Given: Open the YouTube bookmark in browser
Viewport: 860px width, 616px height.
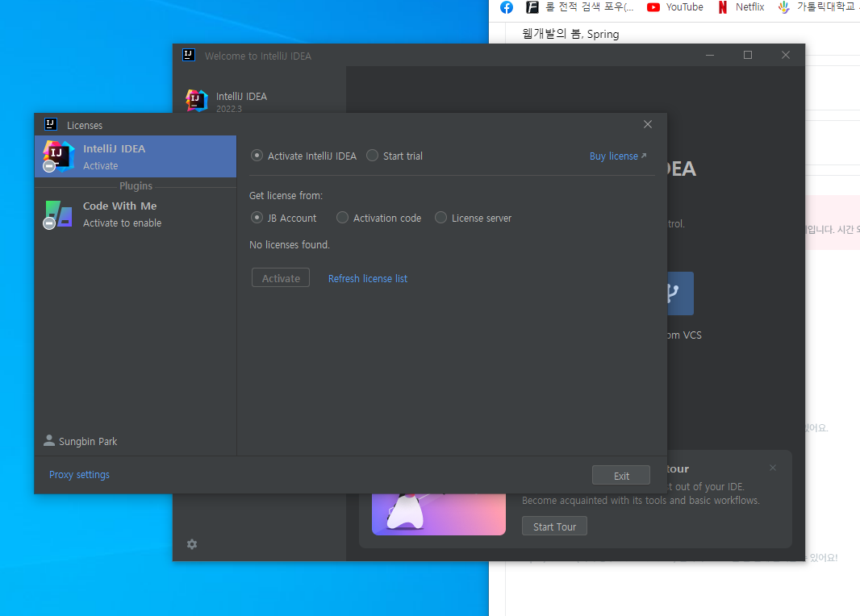Looking at the screenshot, I should 674,7.
